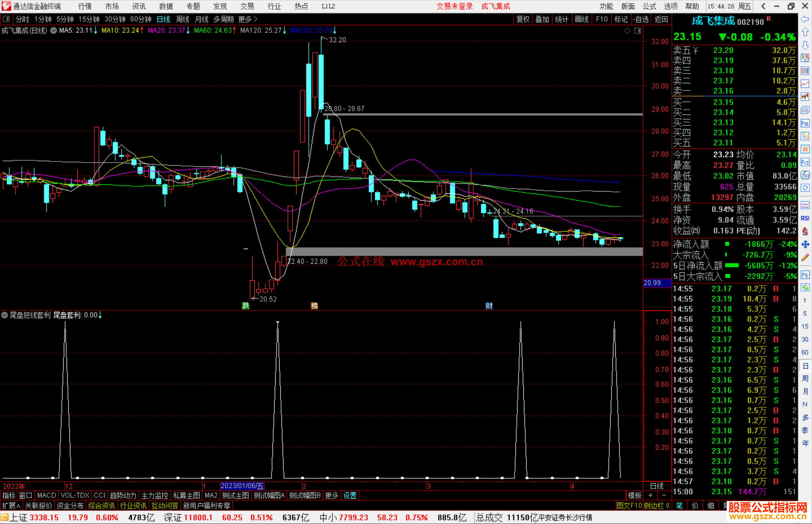Expand the 扩展 panel at bottom left
This screenshot has height=524, width=812.
click(11, 506)
